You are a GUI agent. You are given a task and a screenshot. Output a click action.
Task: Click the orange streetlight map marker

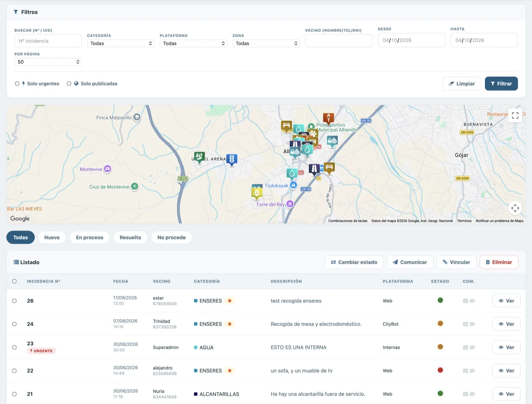328,119
